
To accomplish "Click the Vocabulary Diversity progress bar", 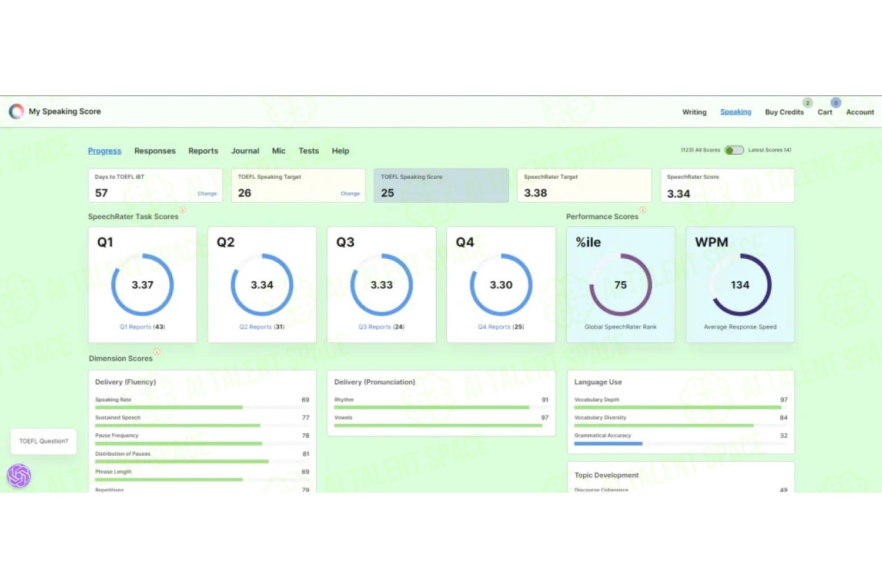I will pyautogui.click(x=681, y=425).
